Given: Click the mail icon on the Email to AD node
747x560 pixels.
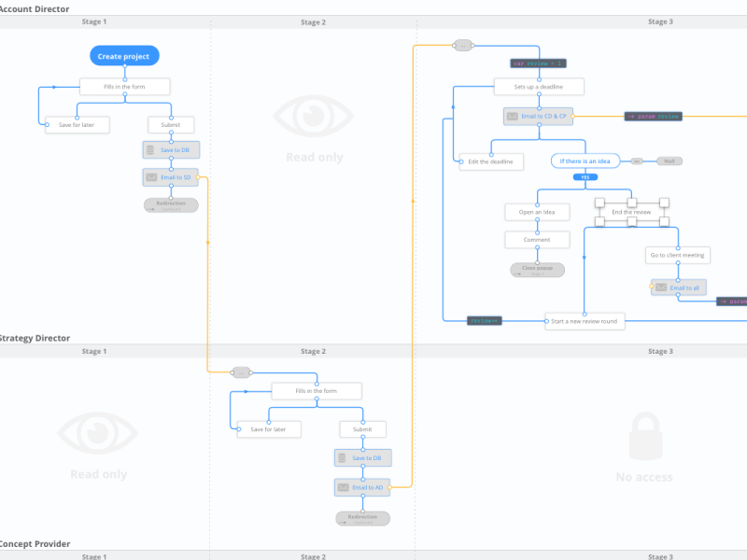Looking at the screenshot, I should (x=343, y=487).
